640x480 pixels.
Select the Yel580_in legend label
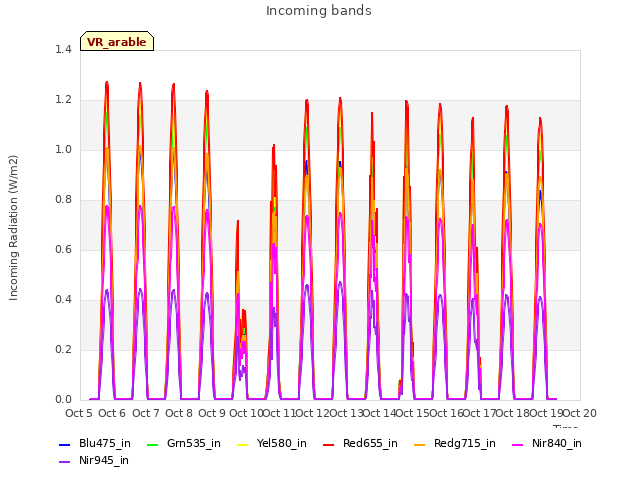tap(282, 444)
